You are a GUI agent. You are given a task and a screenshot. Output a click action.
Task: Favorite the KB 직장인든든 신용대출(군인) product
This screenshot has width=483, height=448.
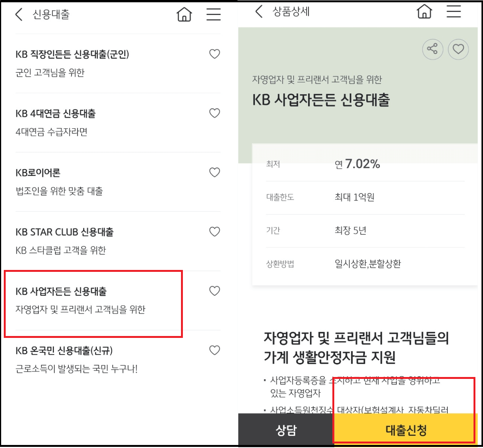(x=214, y=54)
